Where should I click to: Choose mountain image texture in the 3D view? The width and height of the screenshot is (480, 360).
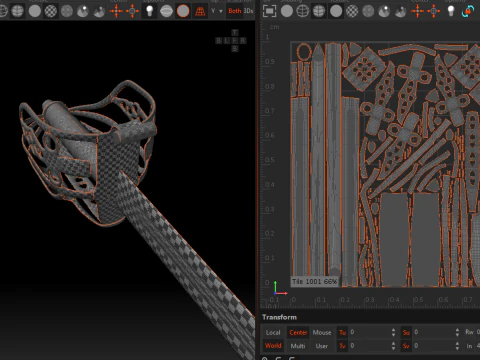click(x=99, y=11)
